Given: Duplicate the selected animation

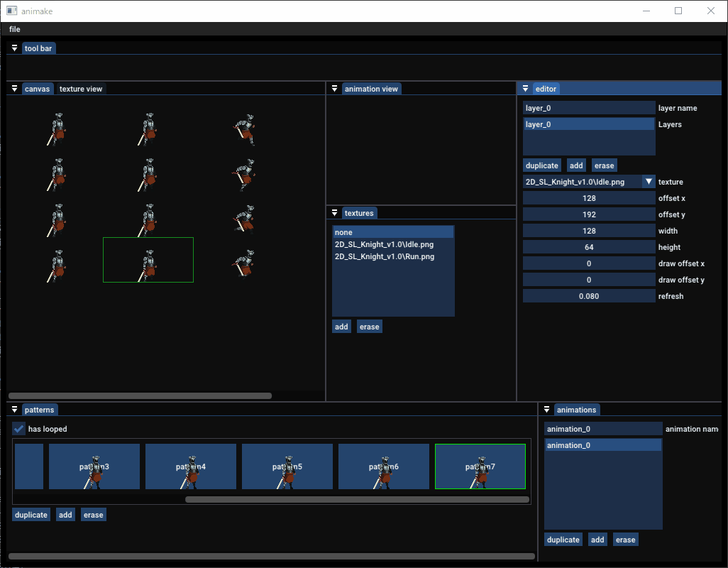Looking at the screenshot, I should [563, 540].
